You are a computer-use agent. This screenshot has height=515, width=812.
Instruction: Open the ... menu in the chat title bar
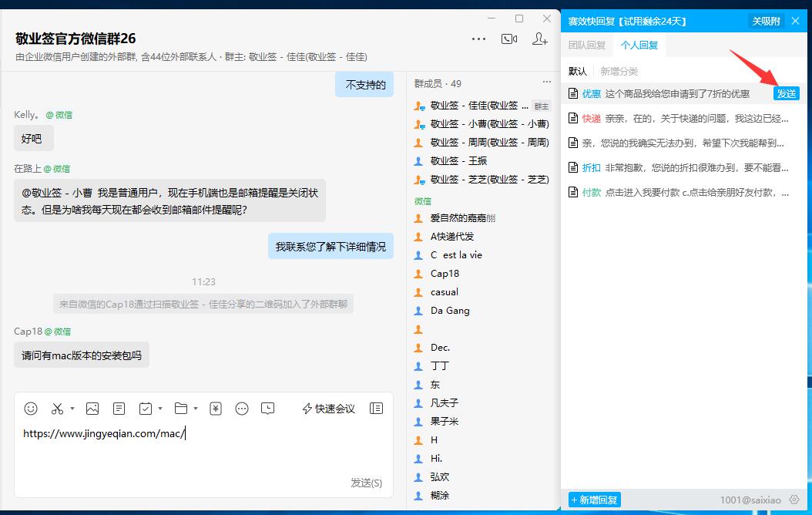pyautogui.click(x=478, y=39)
